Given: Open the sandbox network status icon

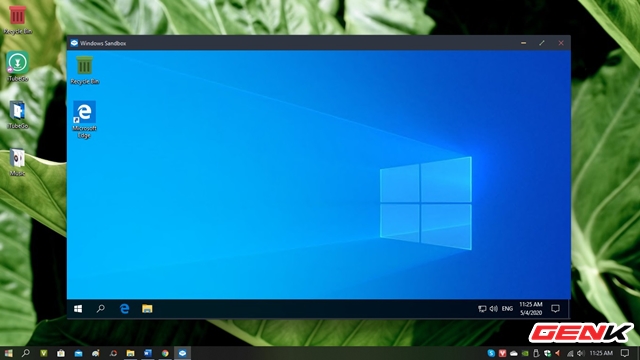Looking at the screenshot, I should click(482, 309).
